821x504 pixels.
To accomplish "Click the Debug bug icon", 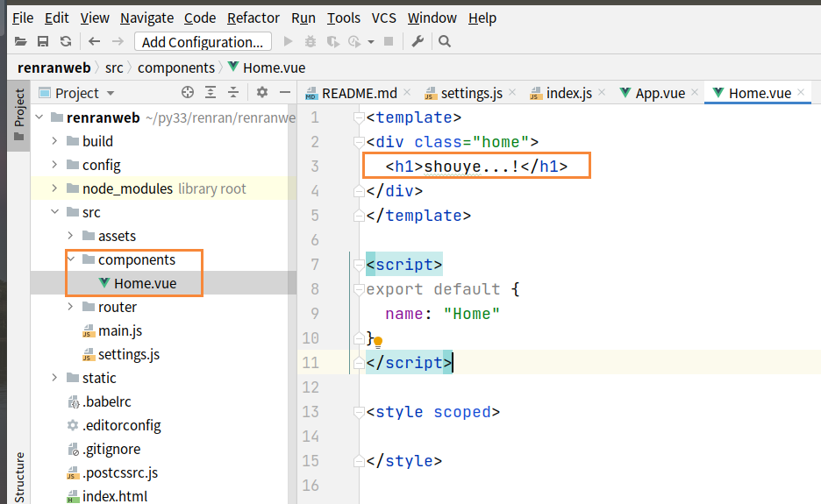I will [x=311, y=41].
